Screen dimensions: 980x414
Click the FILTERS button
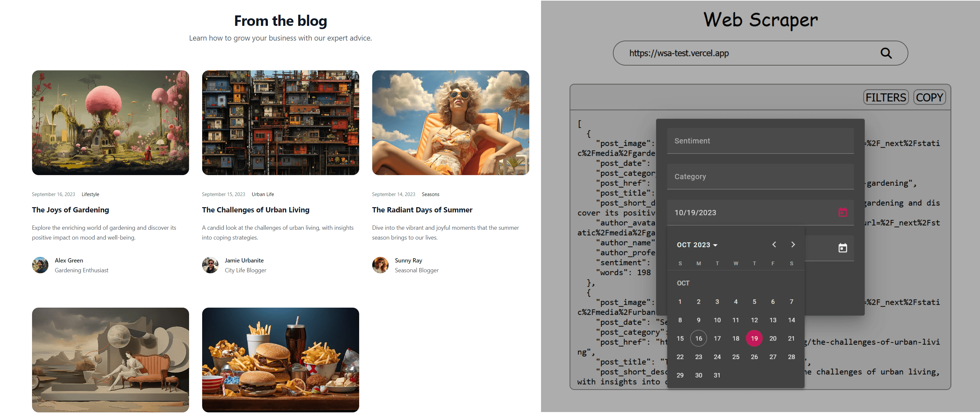point(886,98)
